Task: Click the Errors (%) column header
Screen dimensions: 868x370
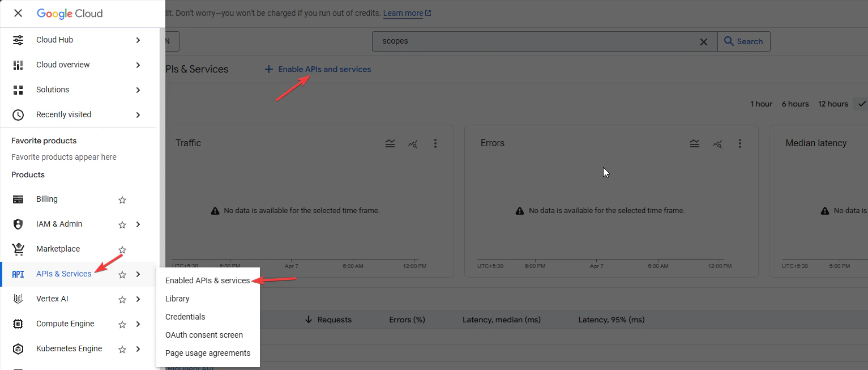Action: tap(407, 320)
